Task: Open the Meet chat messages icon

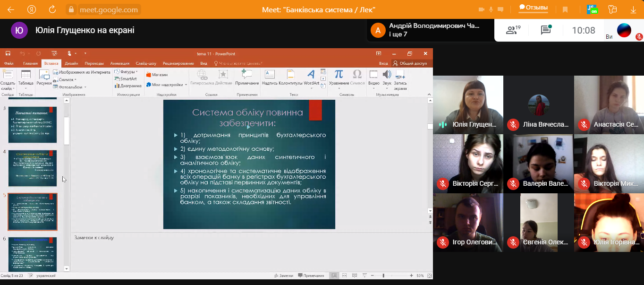Action: tap(546, 30)
